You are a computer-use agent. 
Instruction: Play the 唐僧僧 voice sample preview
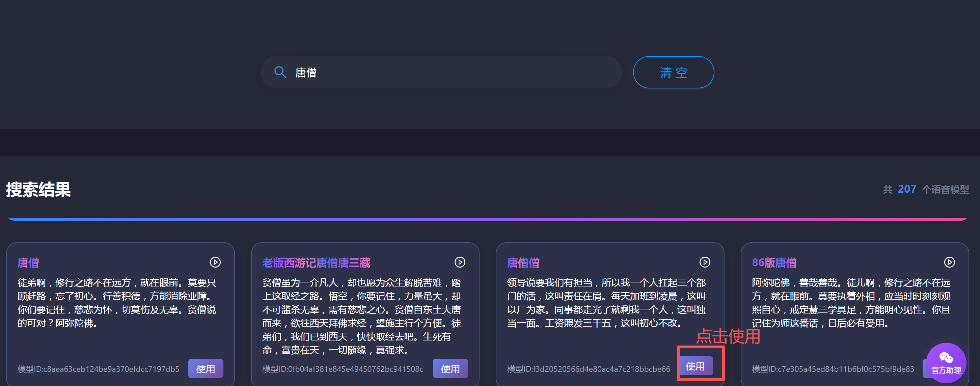point(705,263)
